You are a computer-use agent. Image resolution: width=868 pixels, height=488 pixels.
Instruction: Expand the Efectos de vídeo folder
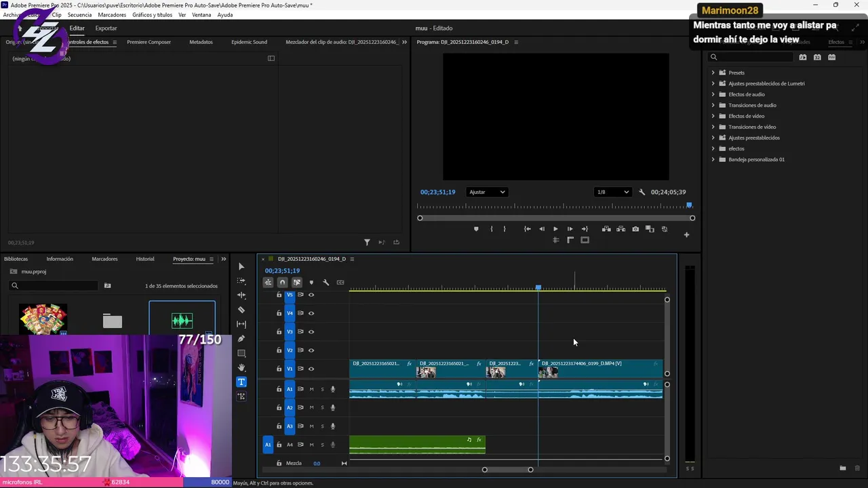713,116
